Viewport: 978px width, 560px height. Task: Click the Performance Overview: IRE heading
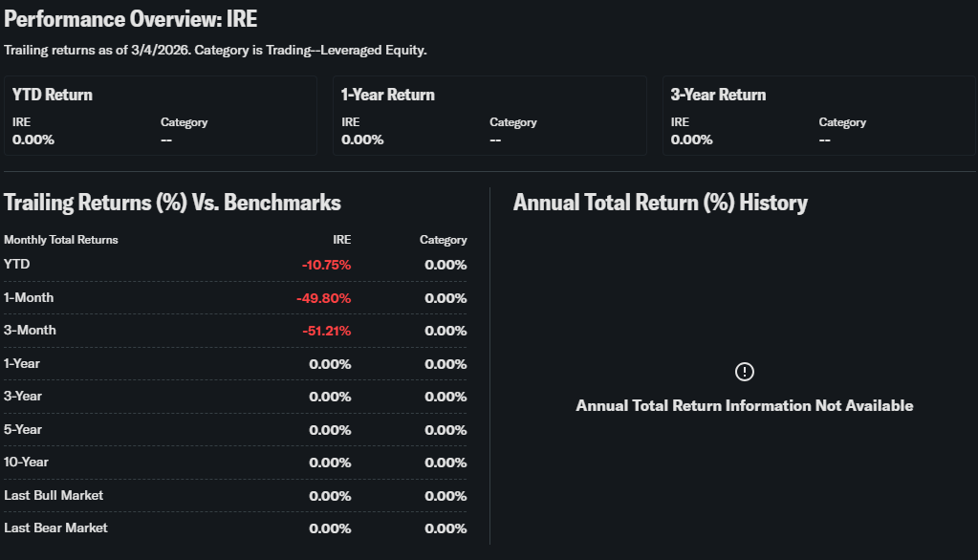[x=131, y=19]
